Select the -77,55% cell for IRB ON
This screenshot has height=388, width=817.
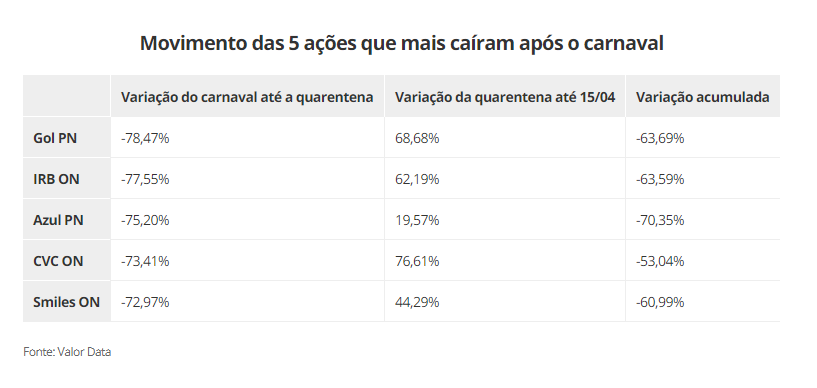pos(145,179)
